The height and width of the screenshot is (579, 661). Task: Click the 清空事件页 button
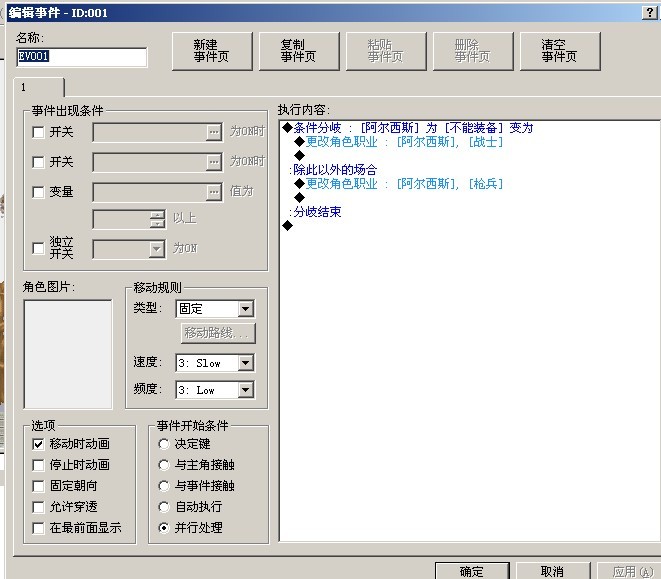(560, 51)
